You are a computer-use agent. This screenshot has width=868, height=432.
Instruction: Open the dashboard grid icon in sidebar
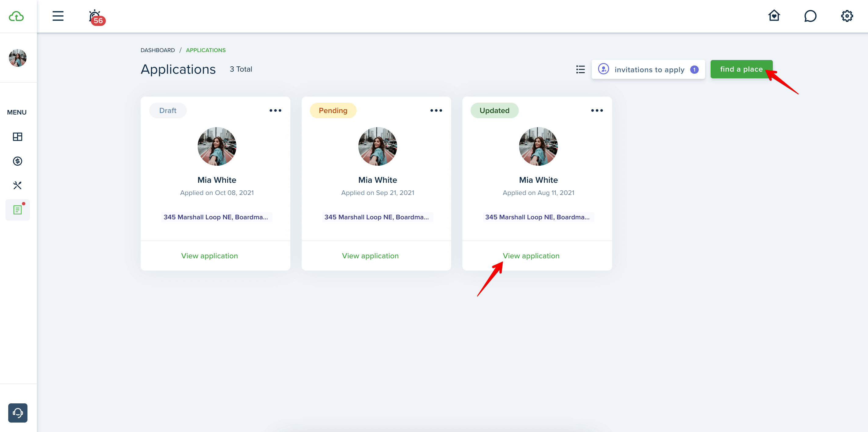pyautogui.click(x=17, y=136)
